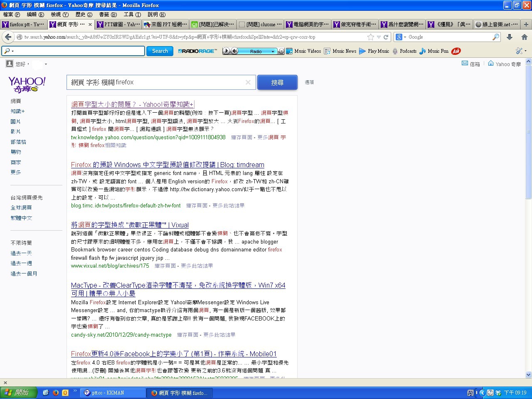Expand quick launch chevron in taskbar
This screenshot has height=399, width=532.
[75, 391]
